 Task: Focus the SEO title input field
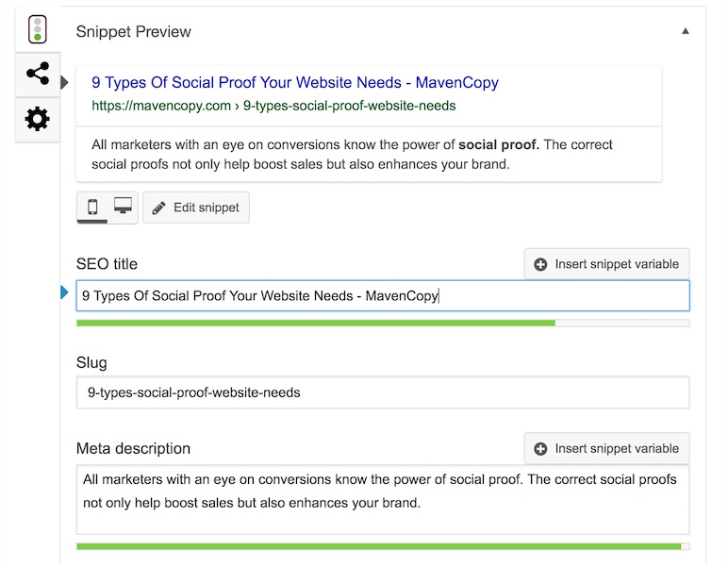tap(383, 296)
